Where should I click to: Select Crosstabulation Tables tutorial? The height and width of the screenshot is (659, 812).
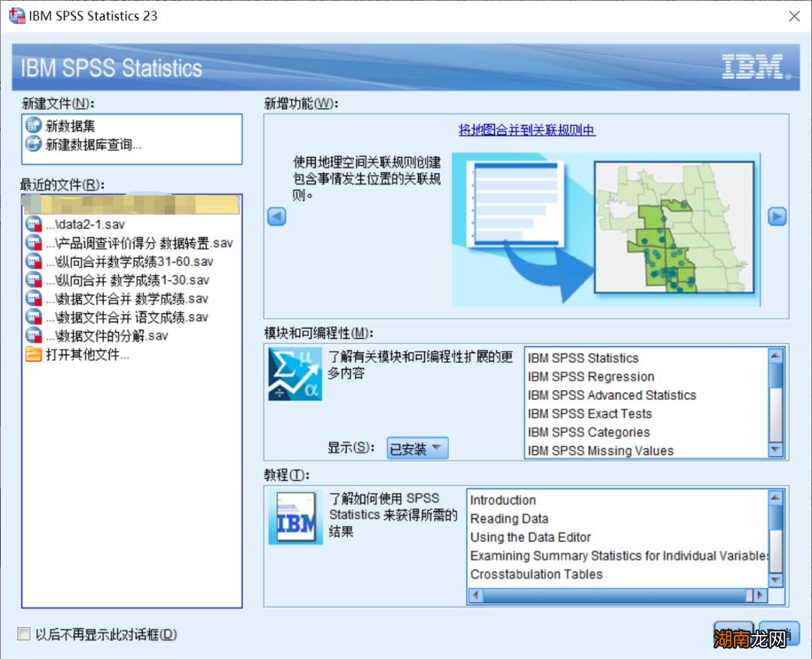(x=536, y=574)
